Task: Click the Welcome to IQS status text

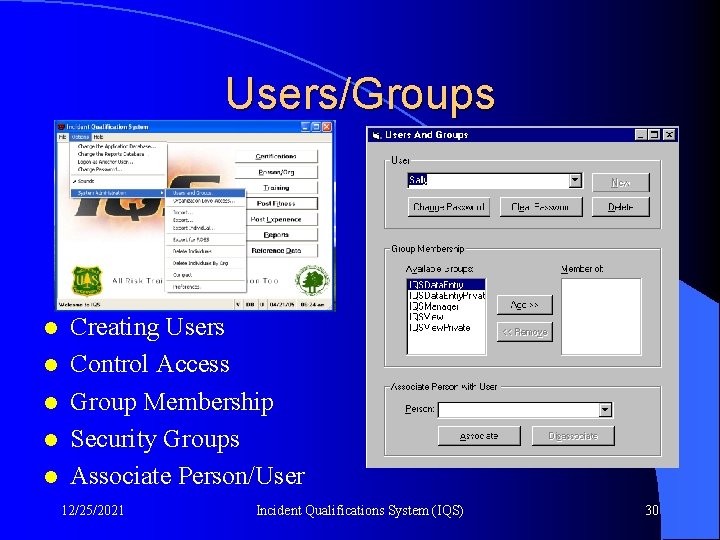Action: point(79,304)
